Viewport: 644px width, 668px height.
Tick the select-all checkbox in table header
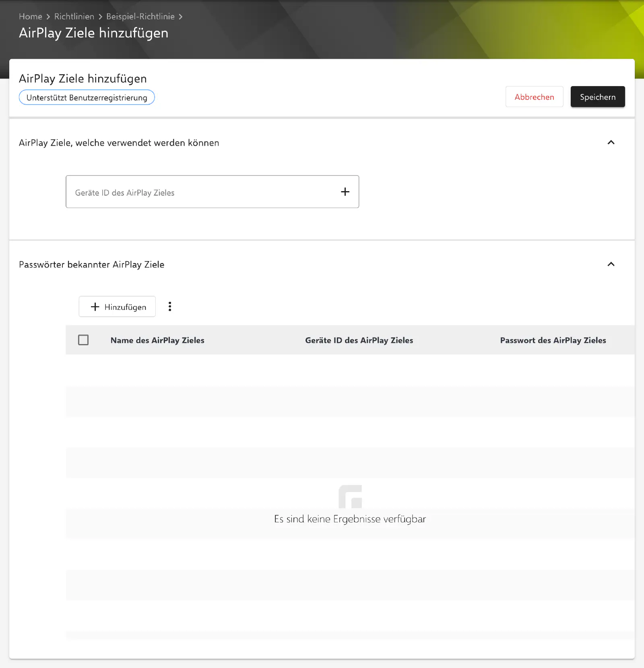pyautogui.click(x=83, y=340)
